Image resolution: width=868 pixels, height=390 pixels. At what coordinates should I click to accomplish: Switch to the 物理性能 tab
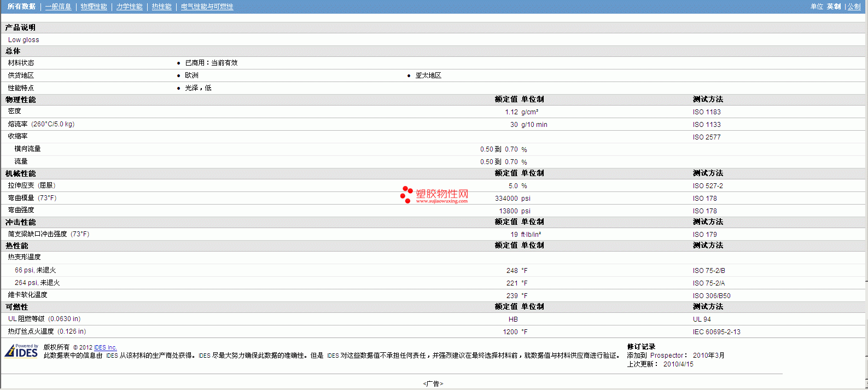coord(94,7)
